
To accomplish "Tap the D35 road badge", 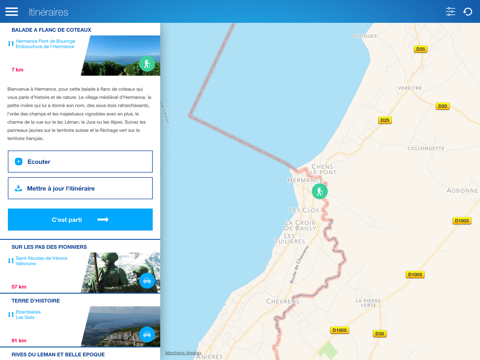I will 380,333.
